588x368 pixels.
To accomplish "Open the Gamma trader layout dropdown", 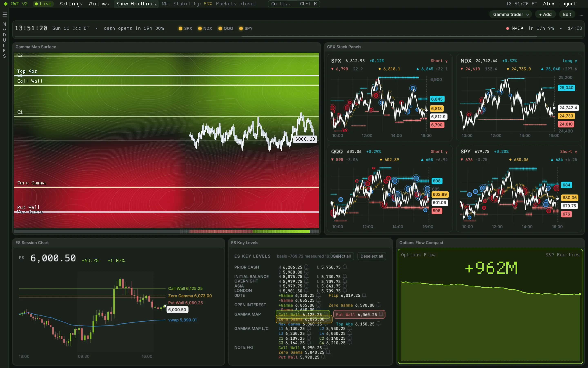I will (510, 14).
